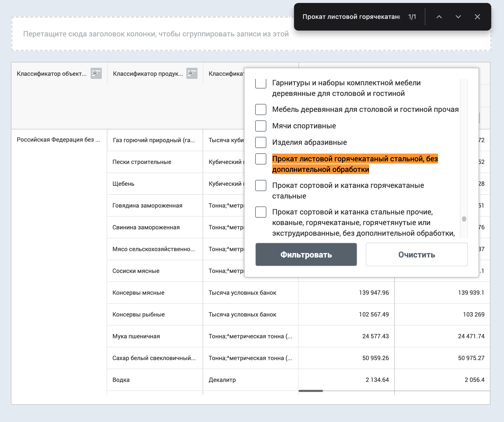The image size is (504, 422).
Task: Click the Классификатор объект column header
Action: [52, 74]
